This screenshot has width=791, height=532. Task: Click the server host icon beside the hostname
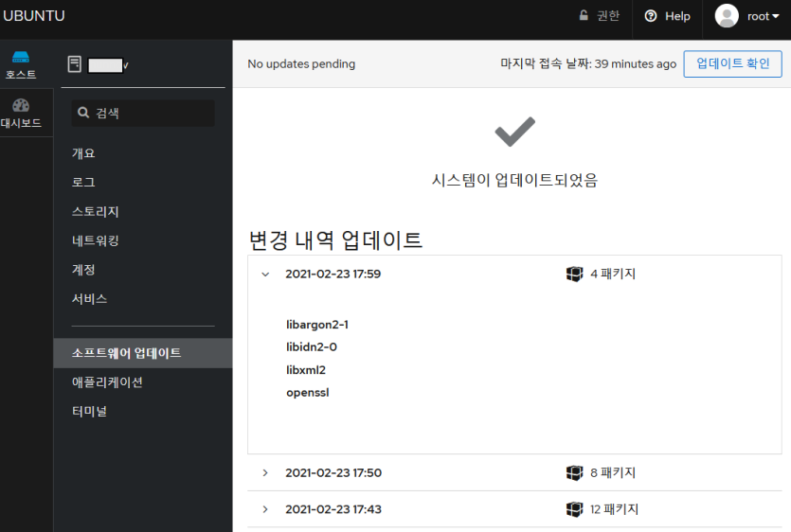75,64
